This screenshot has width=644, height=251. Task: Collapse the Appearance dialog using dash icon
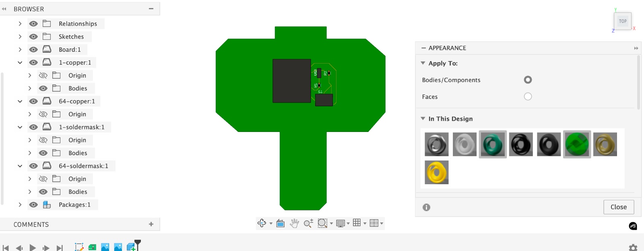point(423,48)
